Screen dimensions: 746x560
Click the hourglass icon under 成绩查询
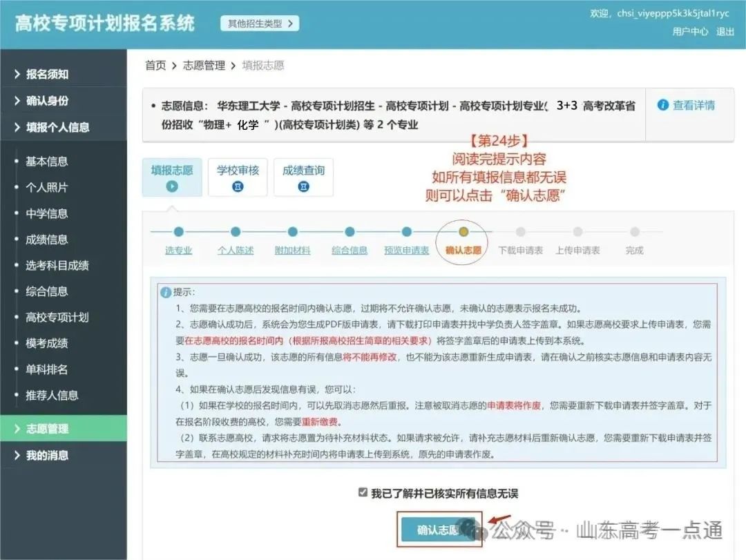tap(303, 186)
